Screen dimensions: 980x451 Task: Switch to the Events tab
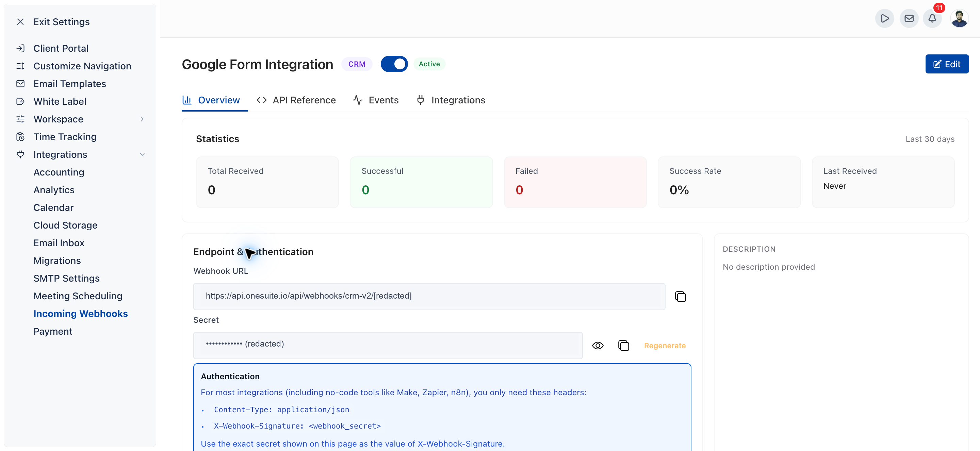(376, 100)
